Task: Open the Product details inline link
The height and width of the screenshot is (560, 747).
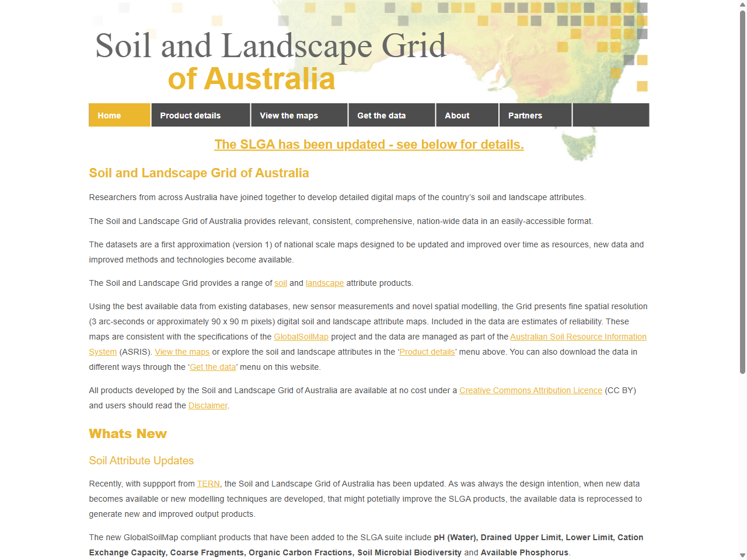Action: 427,352
